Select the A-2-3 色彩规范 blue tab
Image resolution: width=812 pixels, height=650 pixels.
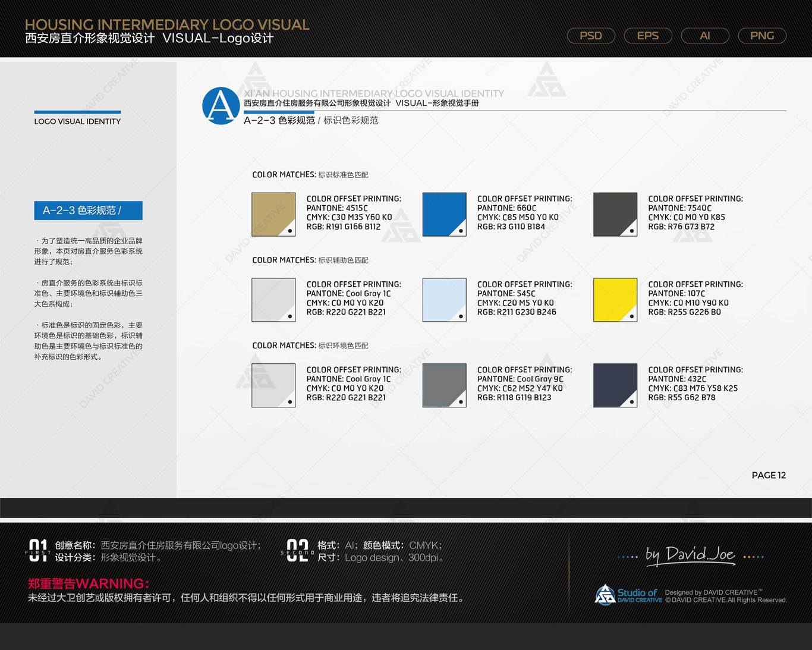click(88, 211)
